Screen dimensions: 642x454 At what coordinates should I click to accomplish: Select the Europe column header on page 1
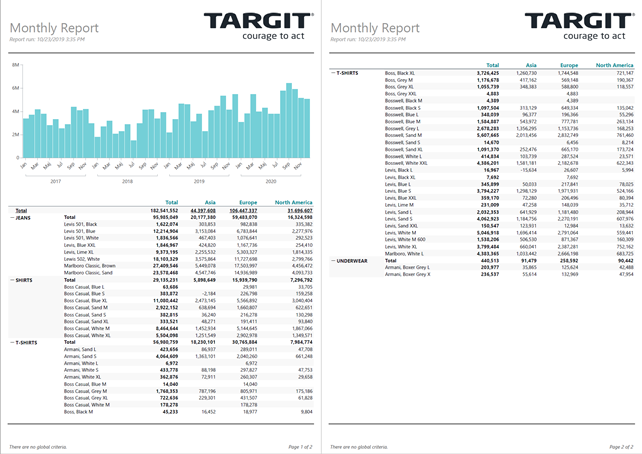[x=248, y=202]
